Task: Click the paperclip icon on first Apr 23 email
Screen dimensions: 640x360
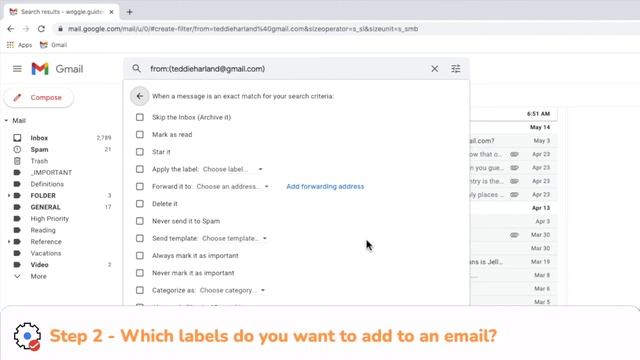Action: (514, 154)
